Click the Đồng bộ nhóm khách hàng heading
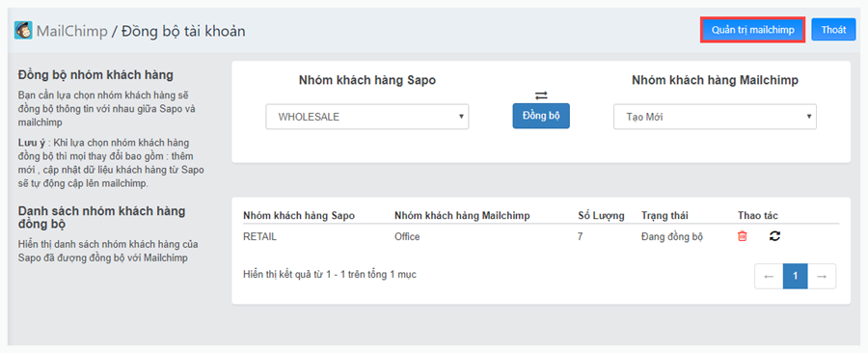Image resolution: width=868 pixels, height=353 pixels. point(95,74)
